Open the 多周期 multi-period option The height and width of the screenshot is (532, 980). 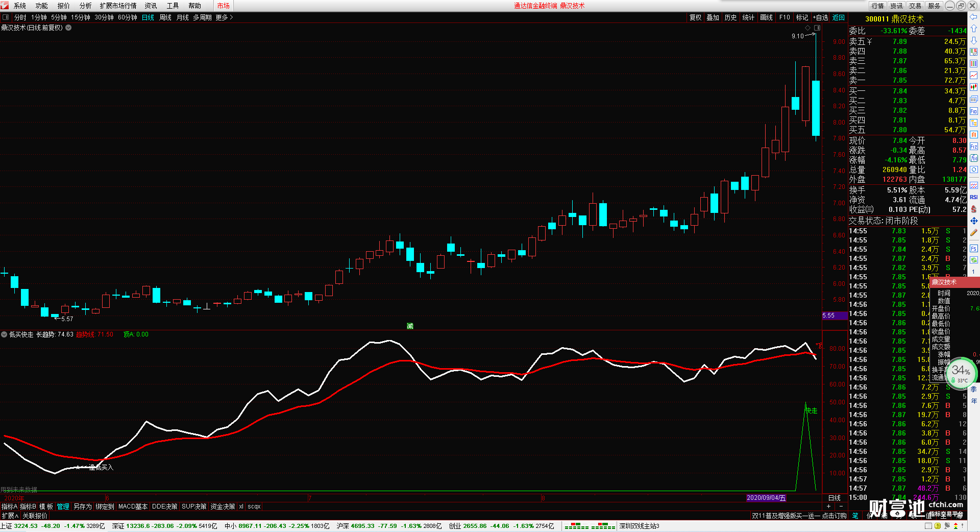click(202, 17)
